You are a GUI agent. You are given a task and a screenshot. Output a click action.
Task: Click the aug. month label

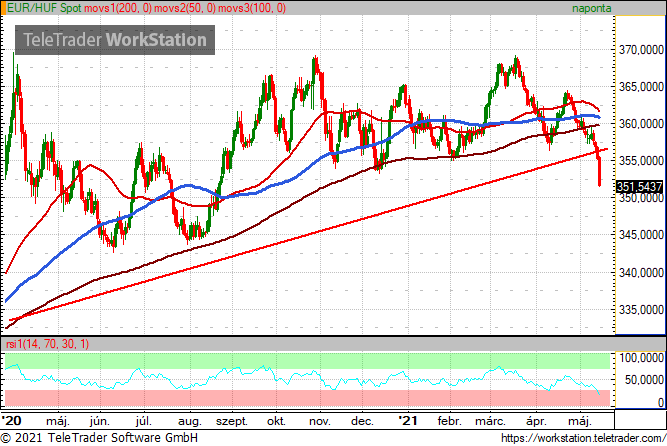pos(190,422)
